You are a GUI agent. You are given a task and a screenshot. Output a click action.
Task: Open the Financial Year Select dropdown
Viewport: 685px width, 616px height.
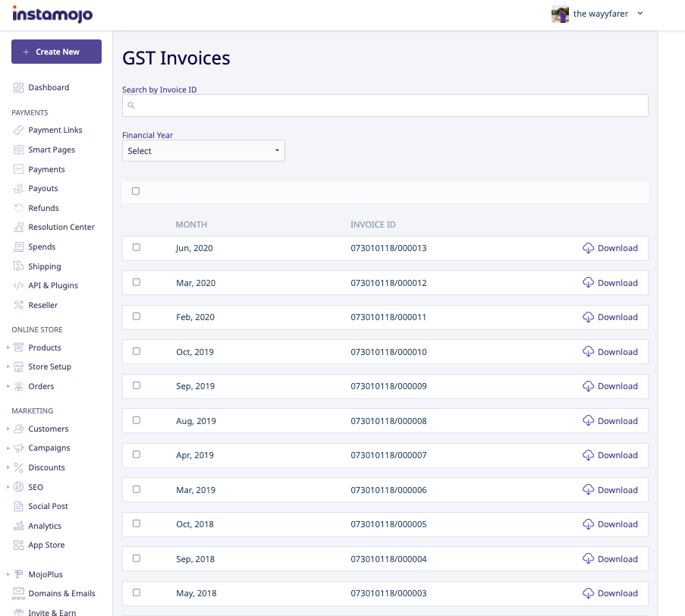pyautogui.click(x=203, y=151)
